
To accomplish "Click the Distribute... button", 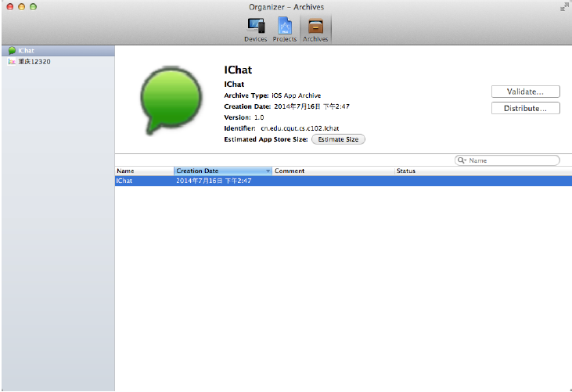I will 525,109.
